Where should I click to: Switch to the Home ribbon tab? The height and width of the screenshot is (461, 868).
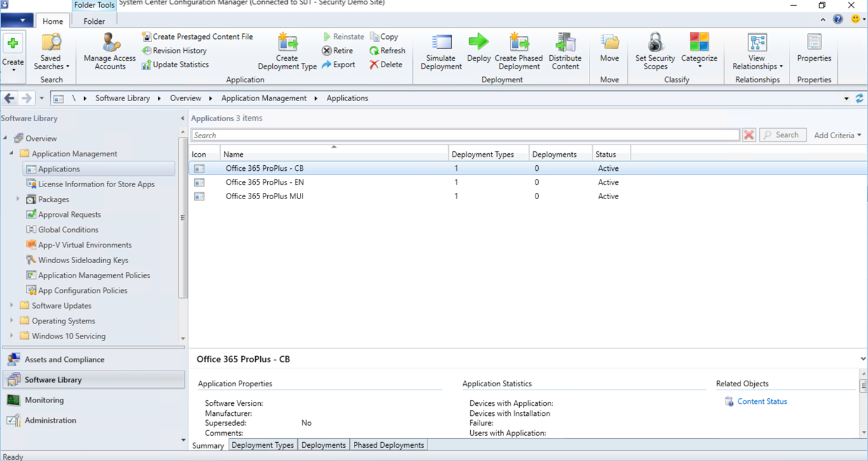click(53, 21)
